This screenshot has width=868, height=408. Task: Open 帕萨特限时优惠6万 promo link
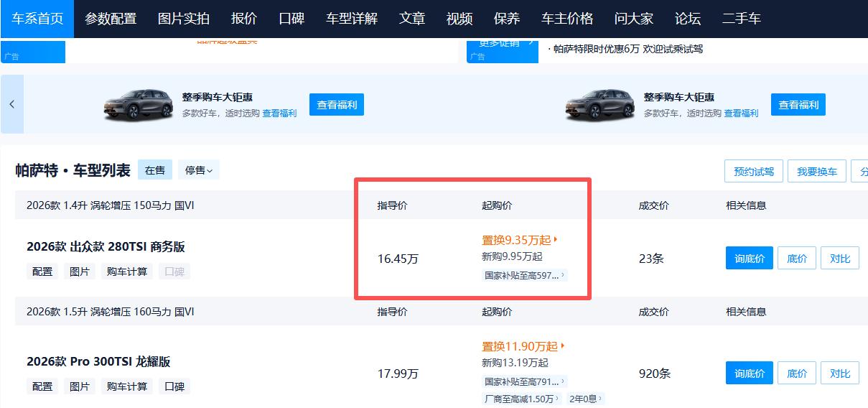click(628, 50)
